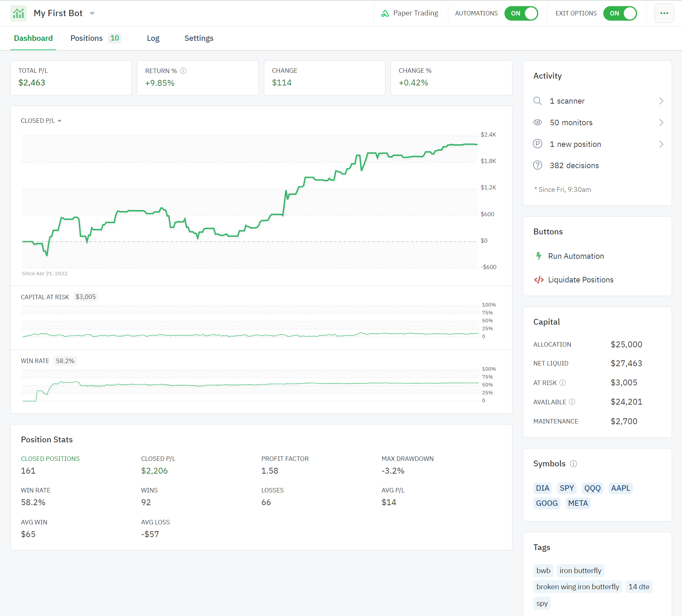Open the three-dots more options menu
Viewport: 682px width, 616px height.
pos(664,13)
